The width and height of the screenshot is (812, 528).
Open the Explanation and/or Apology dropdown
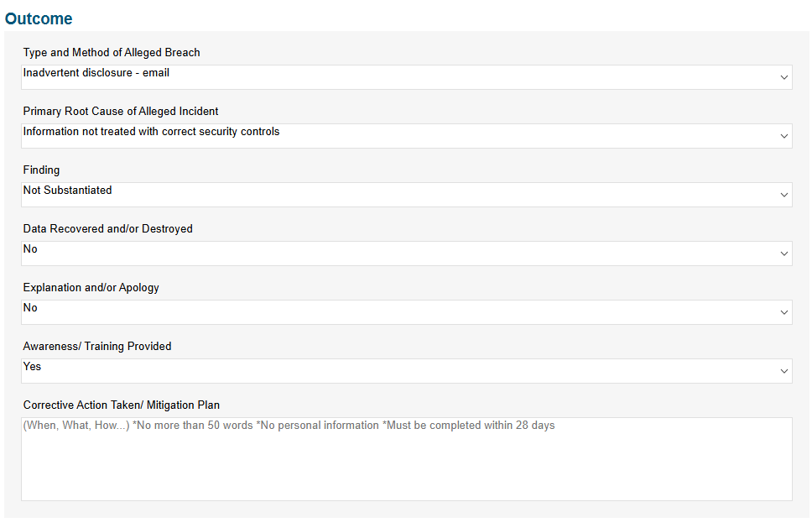click(407, 312)
